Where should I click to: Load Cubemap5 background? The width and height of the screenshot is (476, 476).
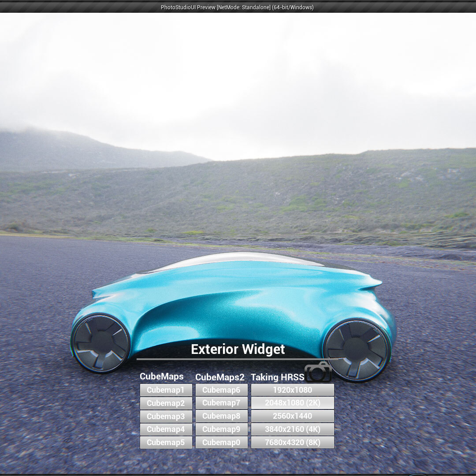click(x=166, y=443)
